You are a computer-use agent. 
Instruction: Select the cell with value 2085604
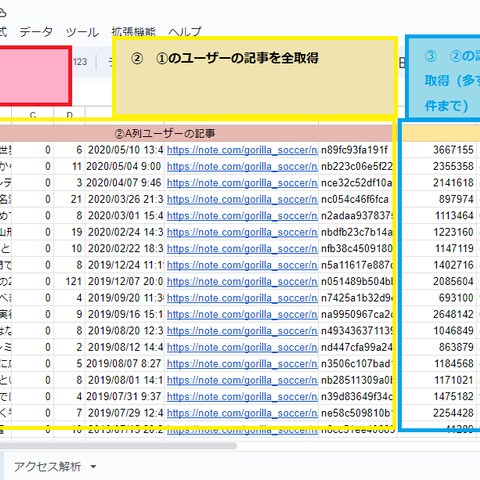pos(438,281)
